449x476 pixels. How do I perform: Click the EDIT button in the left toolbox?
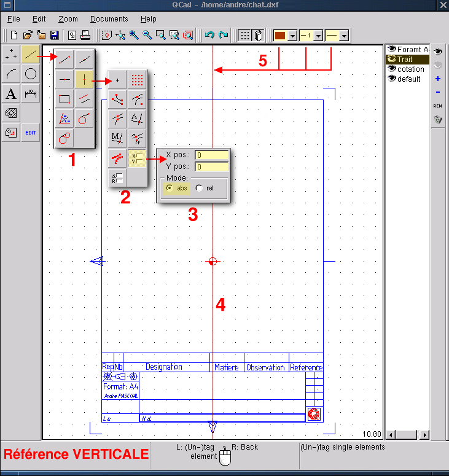click(x=31, y=133)
